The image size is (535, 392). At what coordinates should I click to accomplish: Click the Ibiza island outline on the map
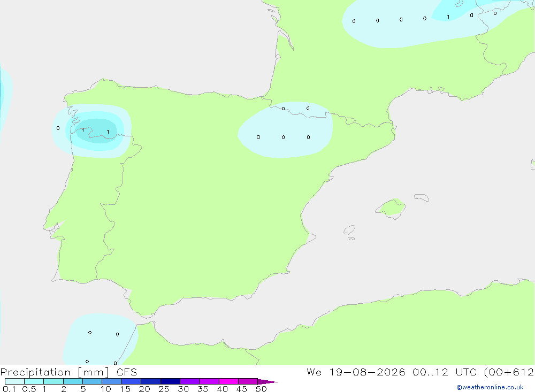349,230
